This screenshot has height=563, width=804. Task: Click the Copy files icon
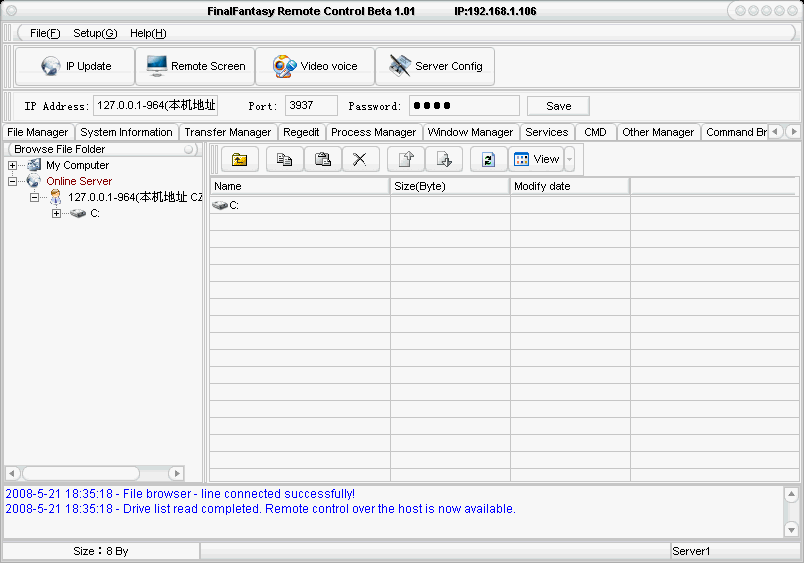pyautogui.click(x=284, y=159)
